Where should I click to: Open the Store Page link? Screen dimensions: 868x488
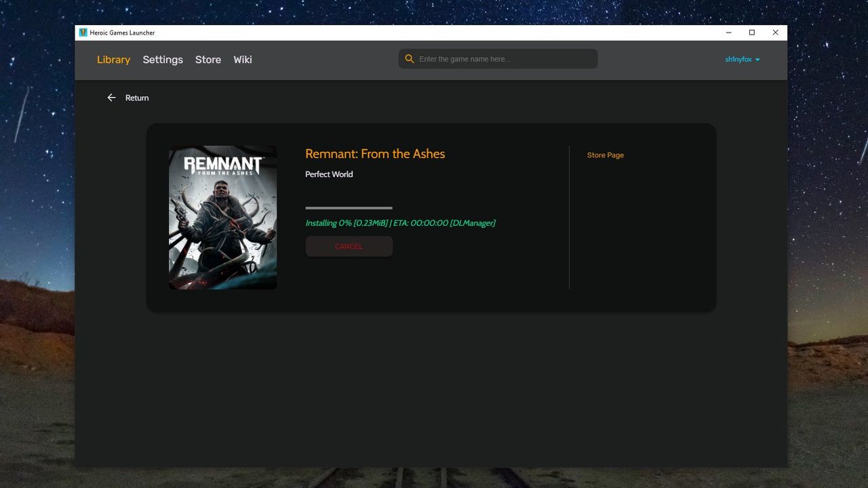coord(606,155)
